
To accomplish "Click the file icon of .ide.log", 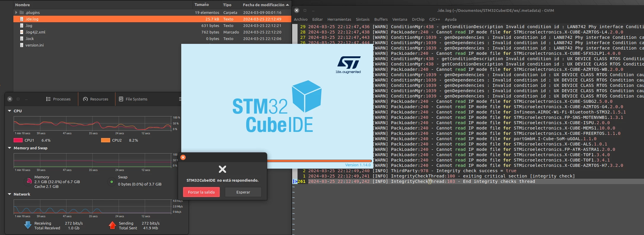I will pos(22,19).
